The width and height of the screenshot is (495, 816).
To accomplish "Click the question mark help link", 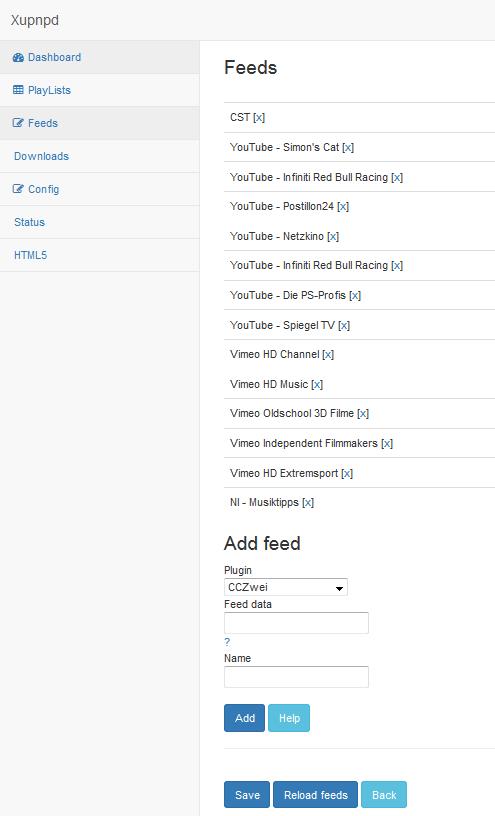I will 227,642.
